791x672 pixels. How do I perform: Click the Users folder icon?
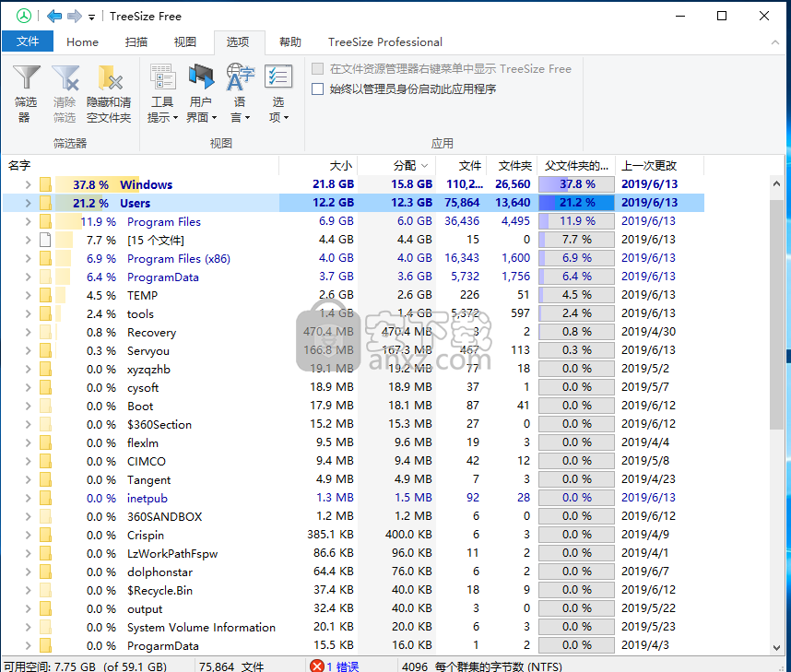(45, 204)
